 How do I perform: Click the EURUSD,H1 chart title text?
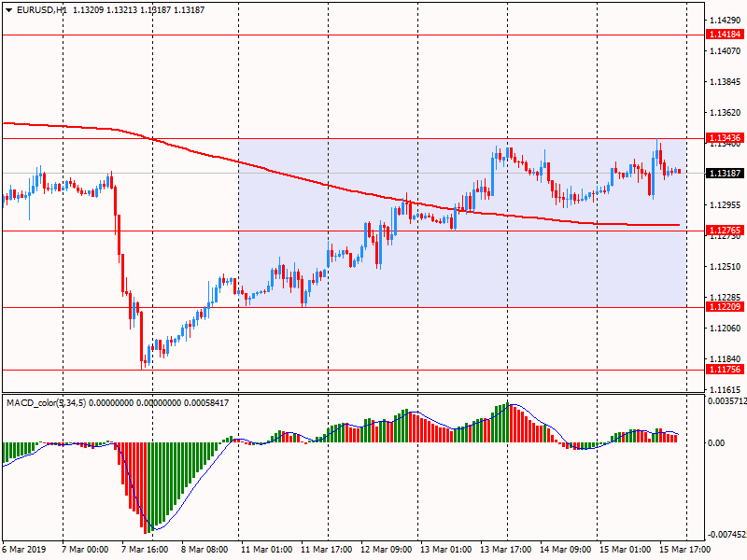click(41, 10)
